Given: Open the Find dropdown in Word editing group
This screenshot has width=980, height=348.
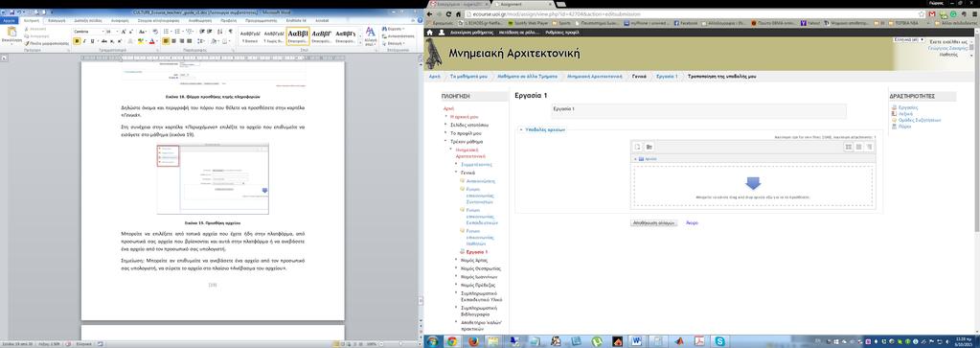Looking at the screenshot, I should coord(402,29).
